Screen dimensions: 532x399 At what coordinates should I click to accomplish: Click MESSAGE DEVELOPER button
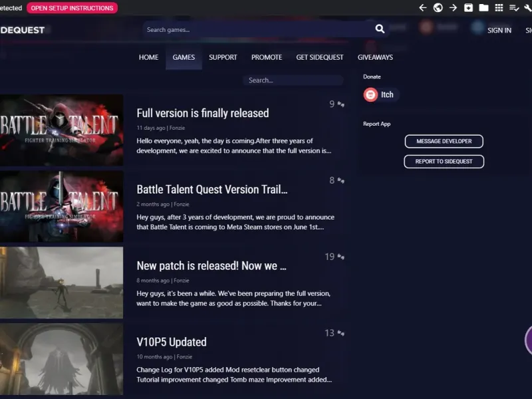[x=444, y=141]
